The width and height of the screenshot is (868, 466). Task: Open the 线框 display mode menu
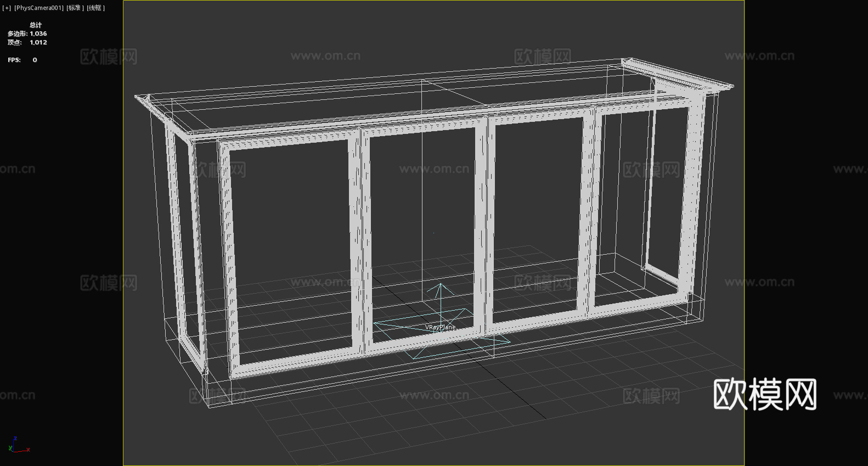click(x=96, y=8)
